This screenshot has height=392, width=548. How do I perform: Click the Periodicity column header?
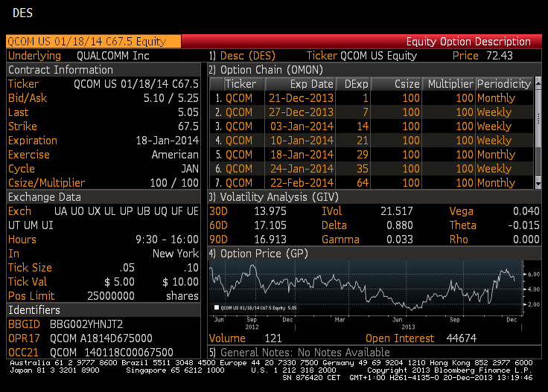tap(504, 84)
